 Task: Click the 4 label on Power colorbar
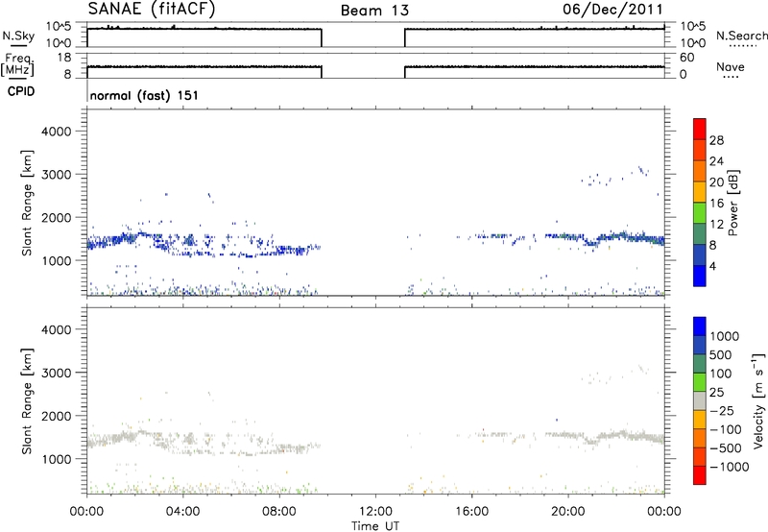pyautogui.click(x=712, y=266)
